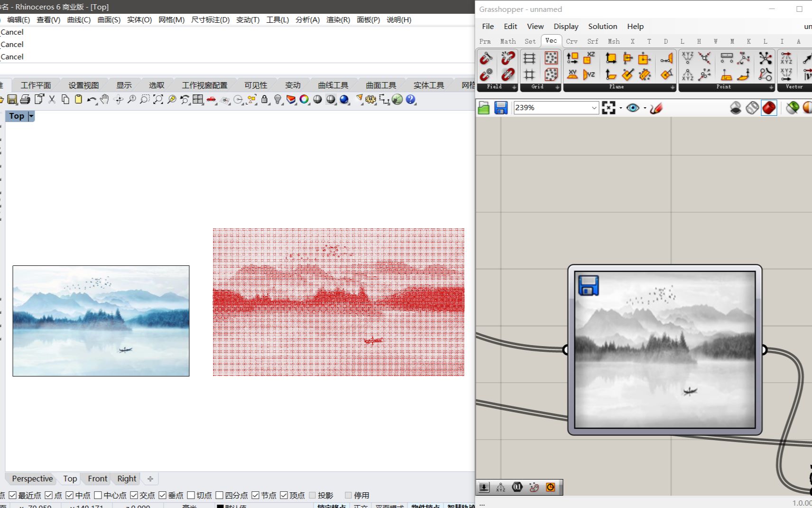The height and width of the screenshot is (508, 812).
Task: Expand the Grid component group
Action: (x=557, y=87)
